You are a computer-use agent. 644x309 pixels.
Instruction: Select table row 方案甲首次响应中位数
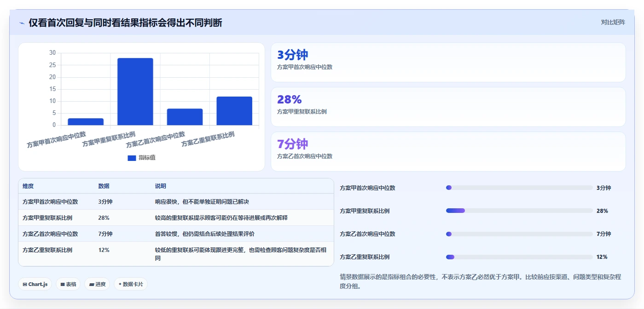pyautogui.click(x=176, y=201)
